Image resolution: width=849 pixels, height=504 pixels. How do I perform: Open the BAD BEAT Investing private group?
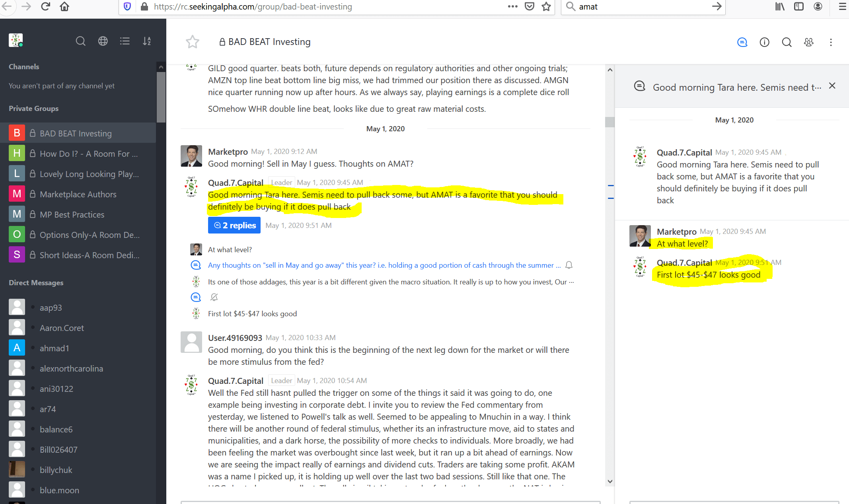(78, 133)
